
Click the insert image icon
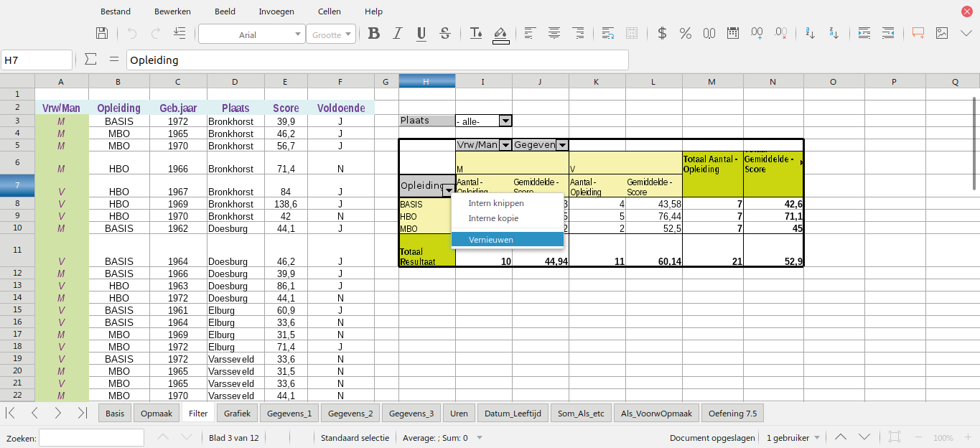[942, 34]
